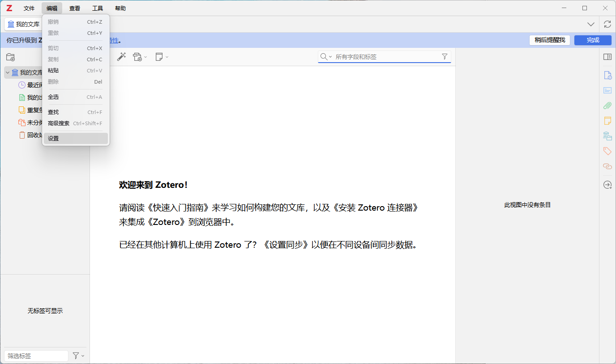
Task: Click the 此视图中没有条目 message text
Action: click(x=527, y=205)
